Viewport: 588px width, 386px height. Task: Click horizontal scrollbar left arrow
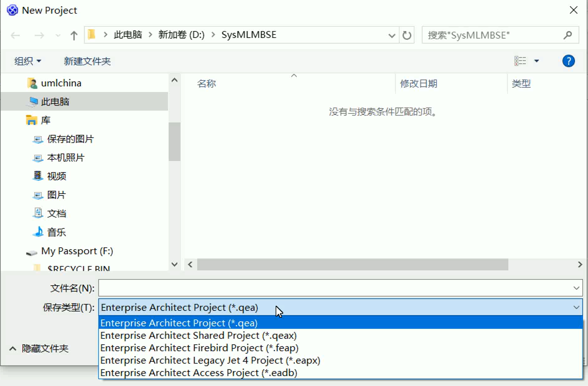(190, 265)
